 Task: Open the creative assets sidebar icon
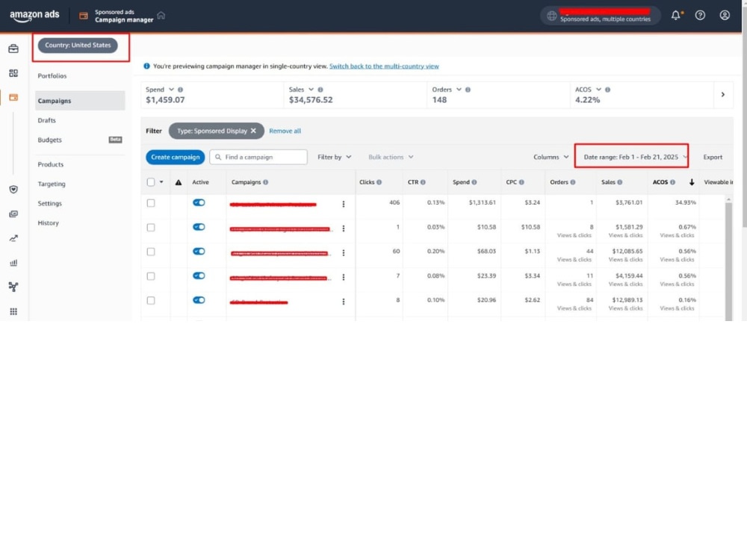[x=13, y=214]
